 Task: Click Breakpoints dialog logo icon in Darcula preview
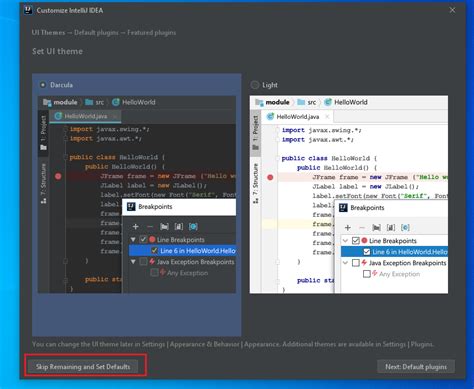pos(131,207)
